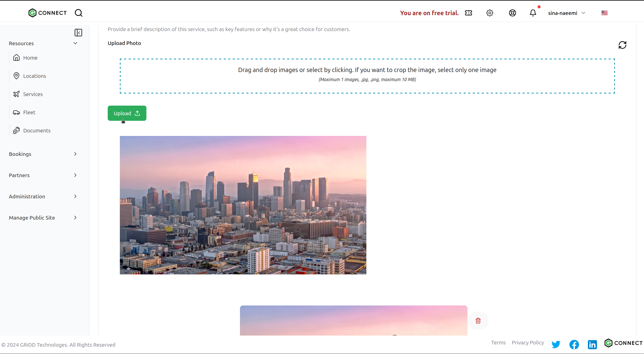Open the settings gear icon
The height and width of the screenshot is (354, 644).
tap(490, 13)
